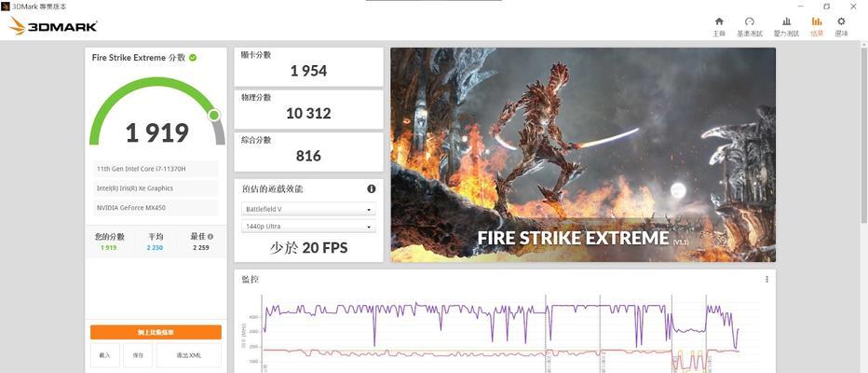Viewport: 868px width, 373px height.
Task: Click the physics score 10 312 card
Action: 308,110
